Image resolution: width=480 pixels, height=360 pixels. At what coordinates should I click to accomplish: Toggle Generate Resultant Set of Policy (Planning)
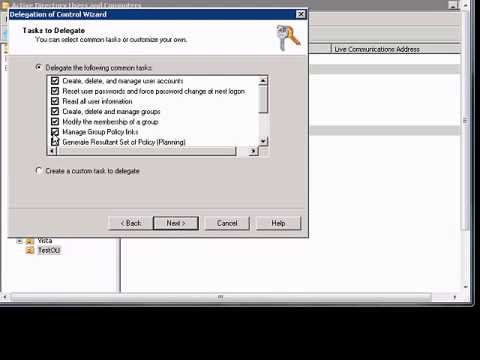pyautogui.click(x=55, y=142)
